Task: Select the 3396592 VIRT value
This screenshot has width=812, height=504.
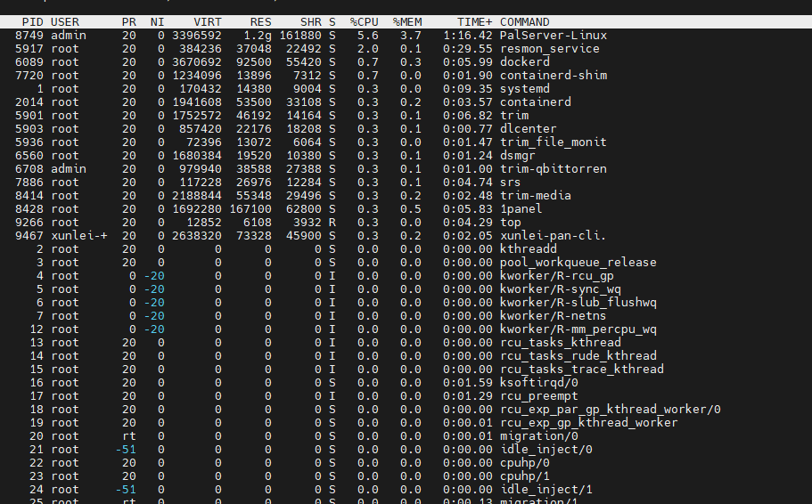Action: 197,36
